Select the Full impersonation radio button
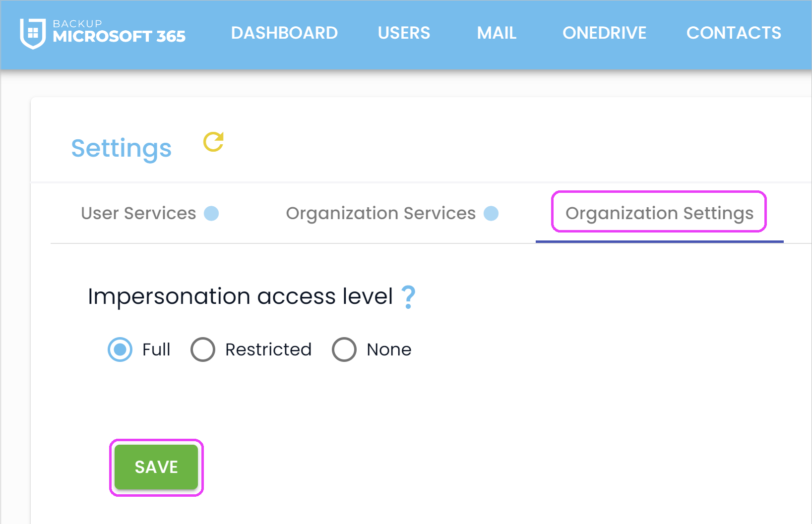This screenshot has width=812, height=524. point(120,349)
